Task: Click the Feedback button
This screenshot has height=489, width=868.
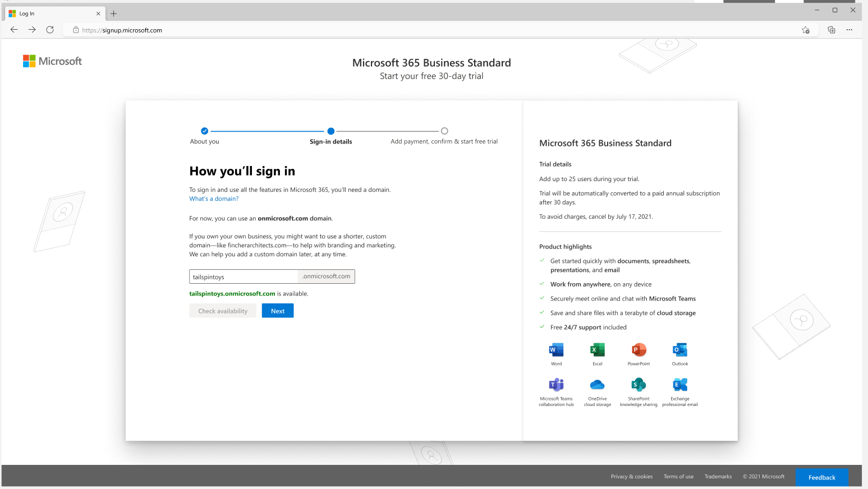Action: (821, 477)
